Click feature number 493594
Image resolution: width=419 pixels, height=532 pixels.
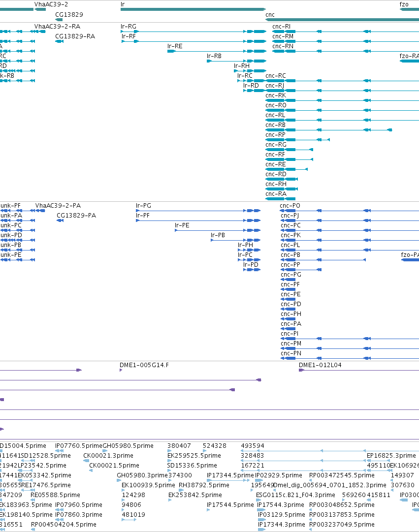tap(253, 446)
